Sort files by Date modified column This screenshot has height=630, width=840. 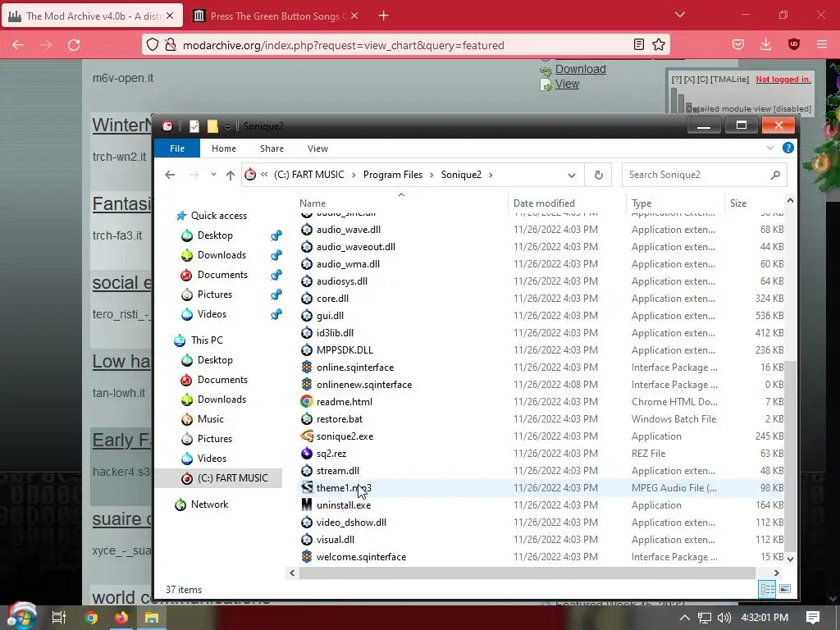544,203
